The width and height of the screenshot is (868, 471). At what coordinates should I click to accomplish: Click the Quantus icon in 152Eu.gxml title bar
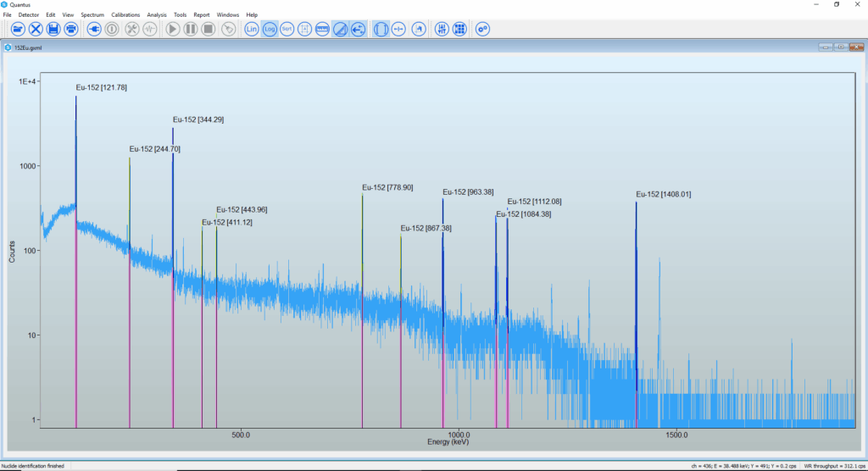coord(8,47)
